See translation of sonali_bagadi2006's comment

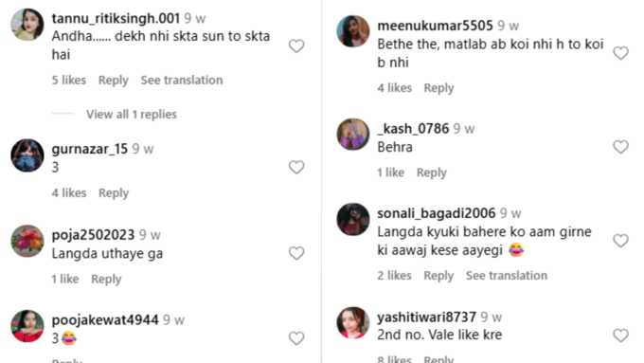coord(507,276)
